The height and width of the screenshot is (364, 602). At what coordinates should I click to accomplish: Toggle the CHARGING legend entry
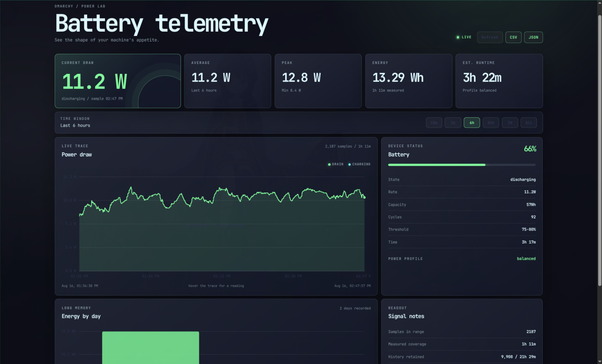359,164
